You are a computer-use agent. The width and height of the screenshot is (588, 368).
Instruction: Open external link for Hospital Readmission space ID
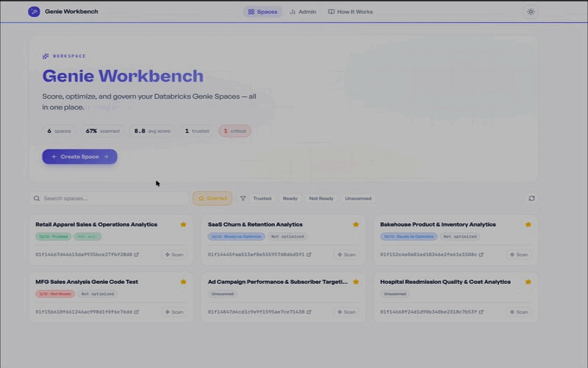click(x=481, y=312)
